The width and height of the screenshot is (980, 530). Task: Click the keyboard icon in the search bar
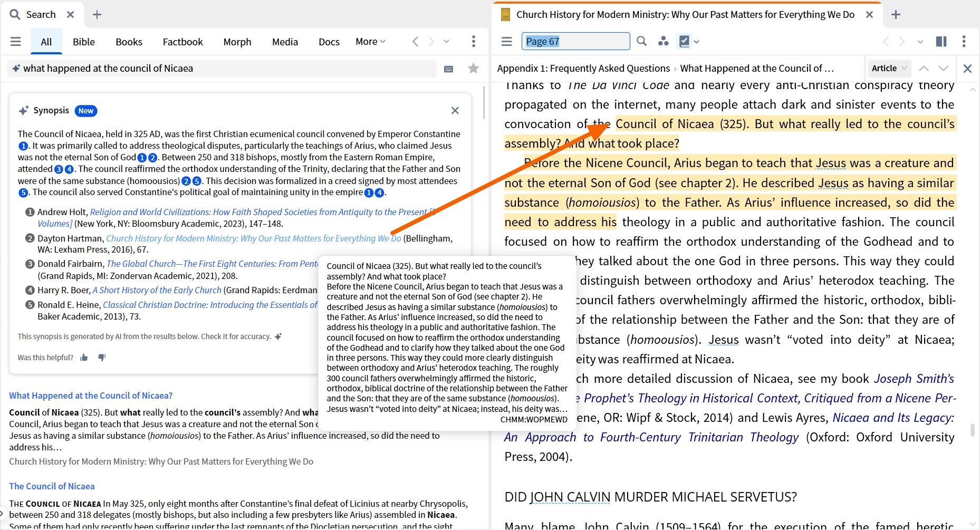click(448, 68)
